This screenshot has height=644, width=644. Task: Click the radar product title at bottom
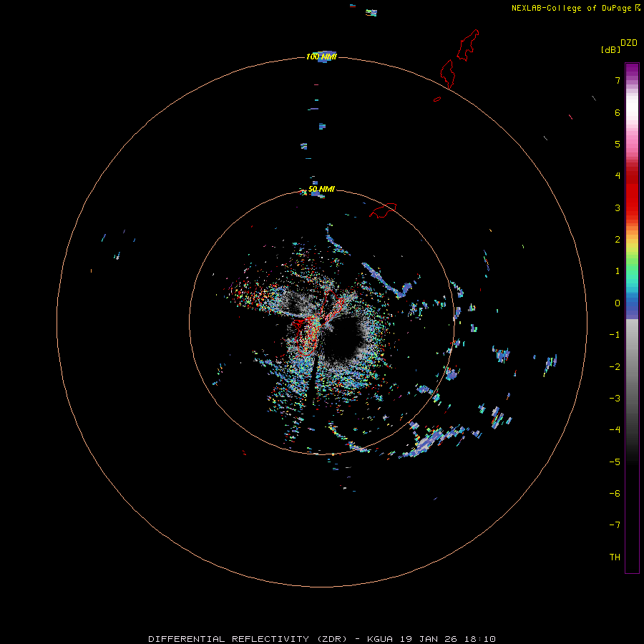click(321, 639)
